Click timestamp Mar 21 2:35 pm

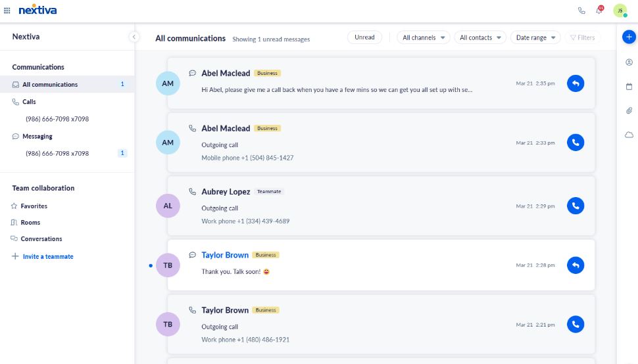[x=535, y=83]
